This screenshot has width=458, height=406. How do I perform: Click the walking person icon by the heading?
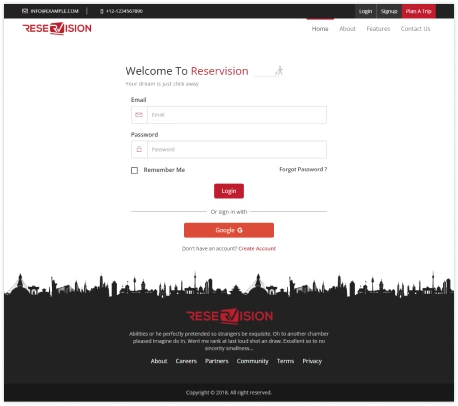coord(279,71)
